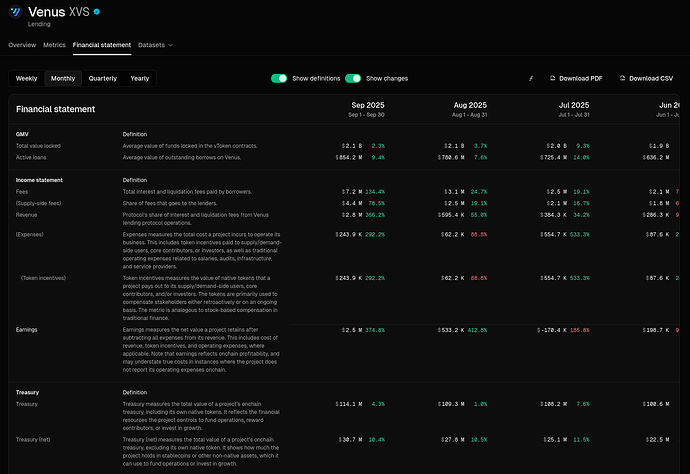The width and height of the screenshot is (690, 474).
Task: Click the Venus project logo icon
Action: (14, 14)
